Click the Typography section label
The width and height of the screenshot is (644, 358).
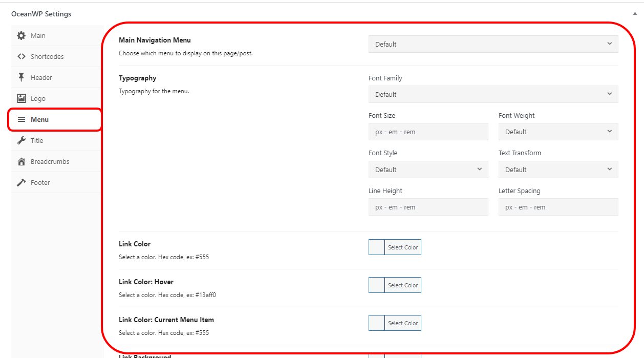coord(137,78)
